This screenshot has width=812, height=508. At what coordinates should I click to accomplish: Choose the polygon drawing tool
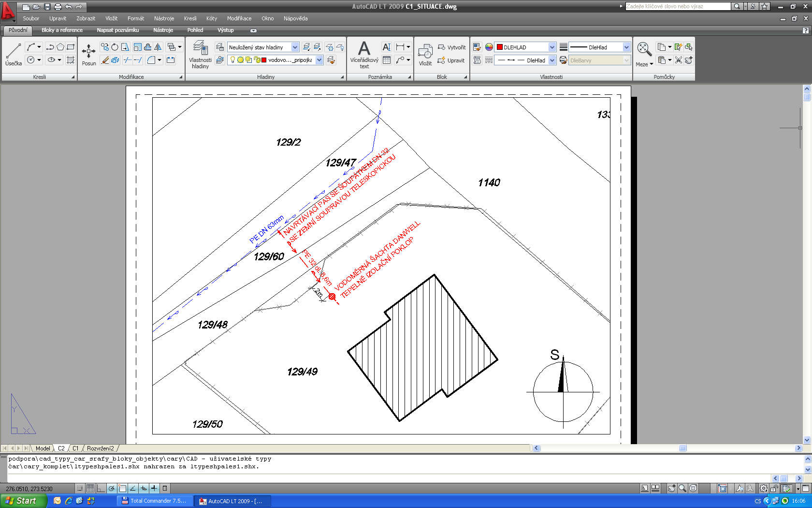[x=60, y=47]
